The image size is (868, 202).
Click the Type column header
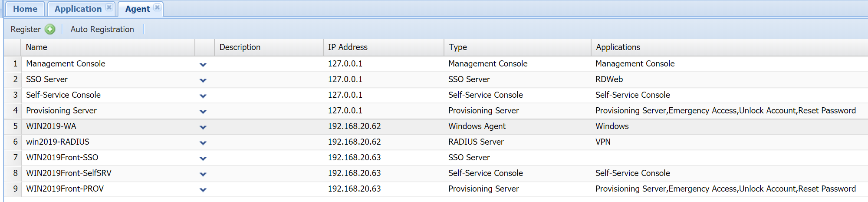pyautogui.click(x=458, y=47)
